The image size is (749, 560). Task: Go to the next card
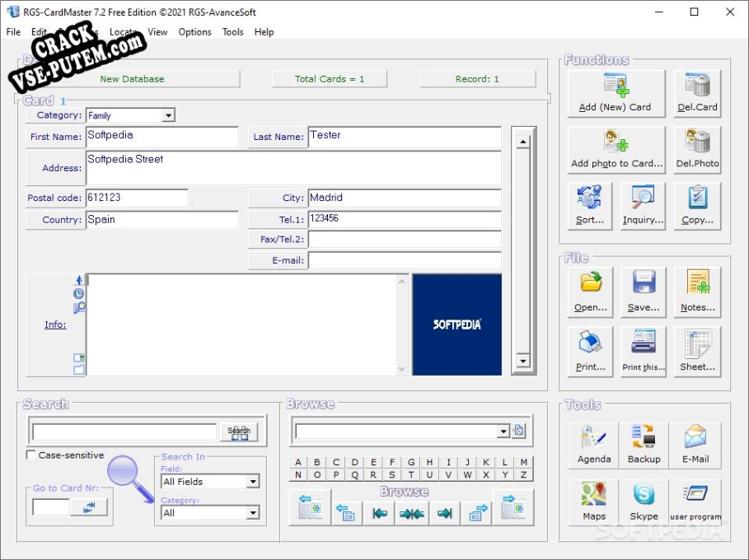click(x=478, y=513)
